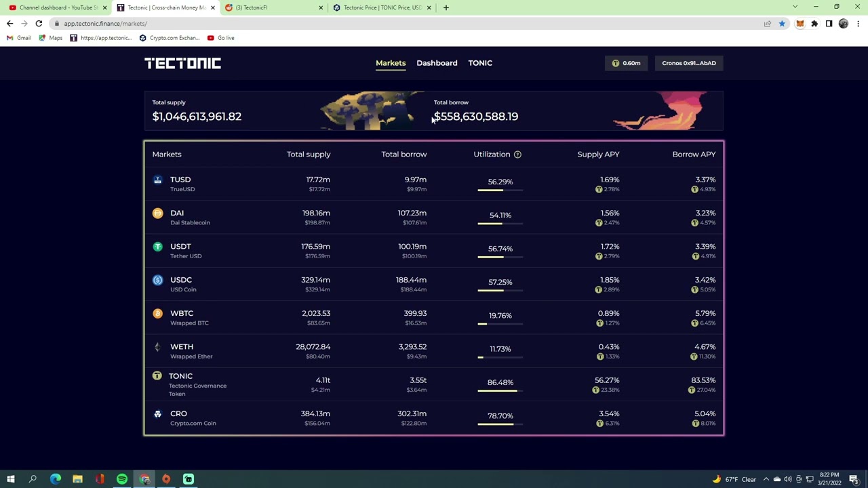This screenshot has width=868, height=488.
Task: Open the Go live bookmark
Action: [x=221, y=38]
